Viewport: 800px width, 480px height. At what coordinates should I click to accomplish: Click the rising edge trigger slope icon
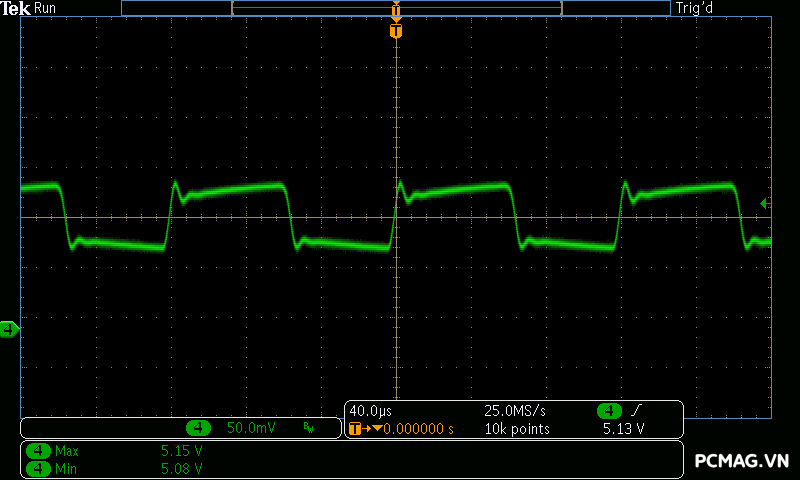click(636, 411)
